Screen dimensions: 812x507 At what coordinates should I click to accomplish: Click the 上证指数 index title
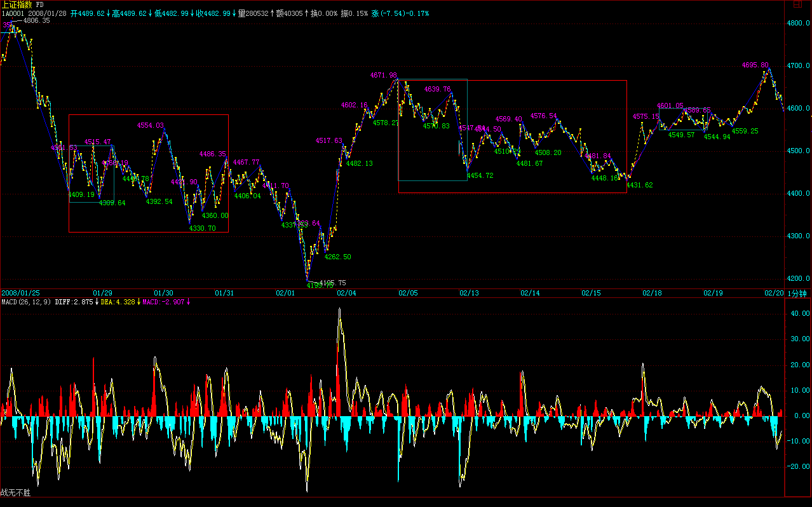[x=17, y=4]
